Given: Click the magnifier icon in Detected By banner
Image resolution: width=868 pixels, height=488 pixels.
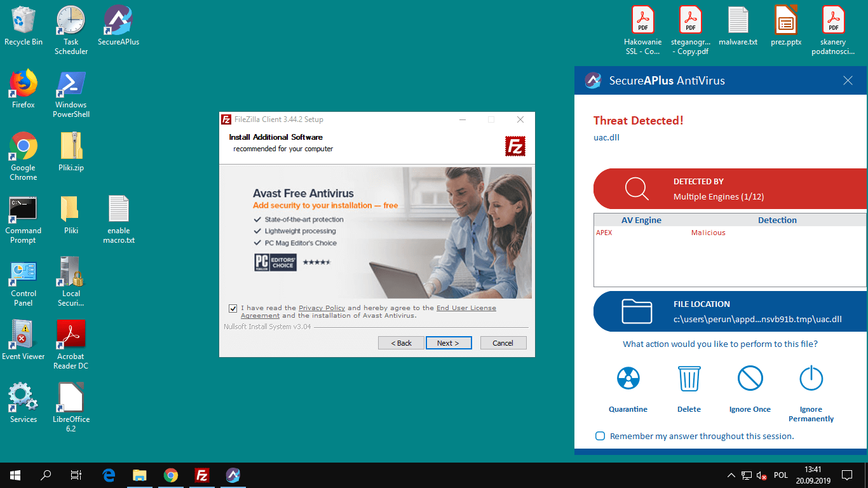Looking at the screenshot, I should (637, 189).
